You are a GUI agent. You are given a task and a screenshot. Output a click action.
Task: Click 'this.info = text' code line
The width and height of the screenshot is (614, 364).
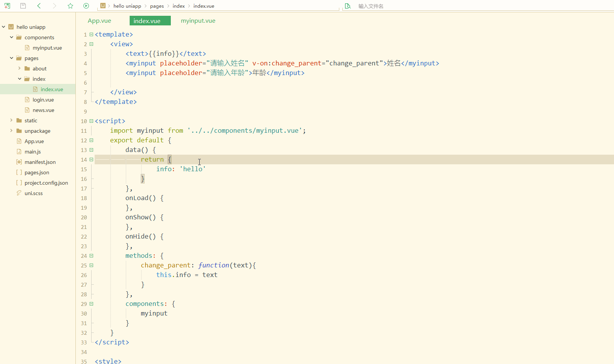tap(187, 275)
